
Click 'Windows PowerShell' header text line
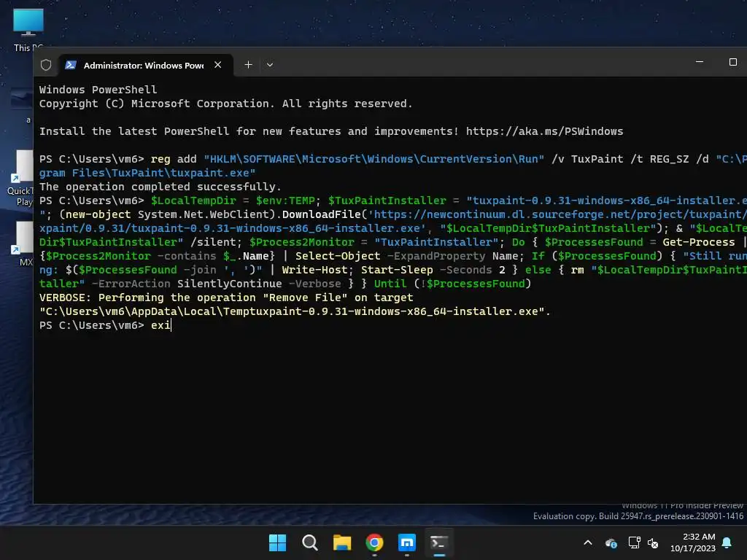[x=98, y=90]
